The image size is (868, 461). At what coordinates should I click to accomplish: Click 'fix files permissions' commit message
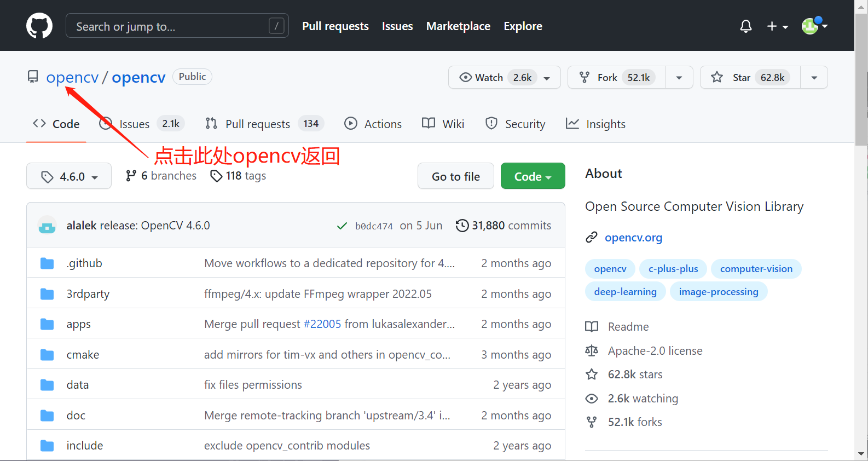pyautogui.click(x=253, y=385)
